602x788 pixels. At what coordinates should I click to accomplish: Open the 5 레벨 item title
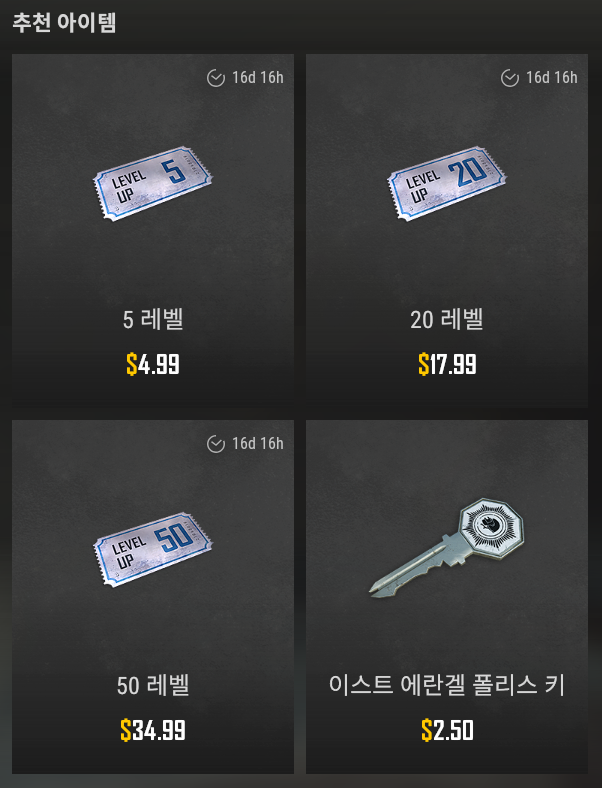tap(153, 319)
